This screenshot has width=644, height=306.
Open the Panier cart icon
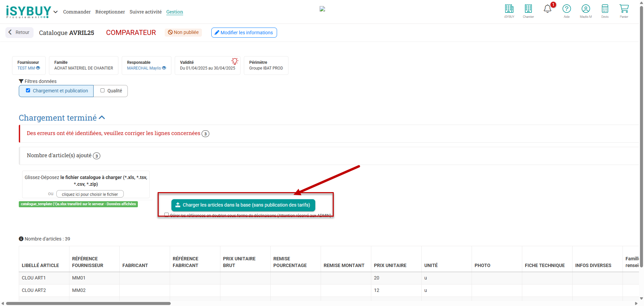pos(624,11)
